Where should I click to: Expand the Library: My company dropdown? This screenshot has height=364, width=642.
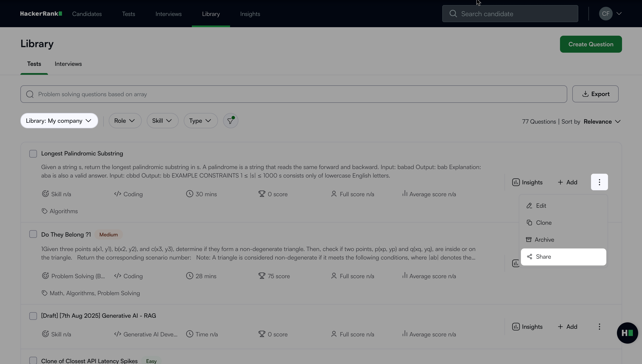click(x=59, y=121)
